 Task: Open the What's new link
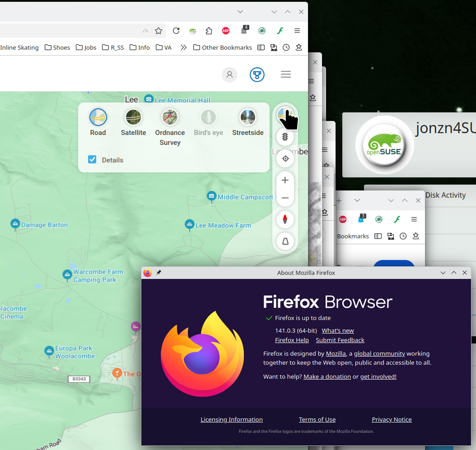pos(338,330)
